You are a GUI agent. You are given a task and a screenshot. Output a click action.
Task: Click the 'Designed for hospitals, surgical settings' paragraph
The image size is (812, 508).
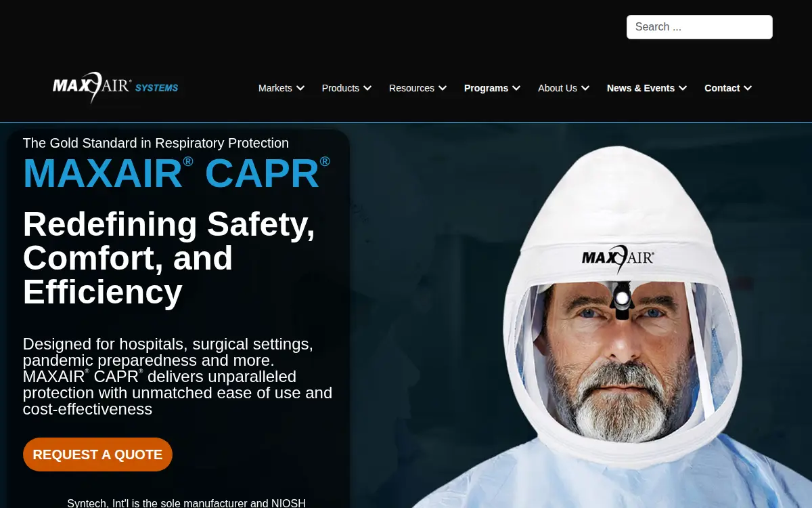(177, 377)
